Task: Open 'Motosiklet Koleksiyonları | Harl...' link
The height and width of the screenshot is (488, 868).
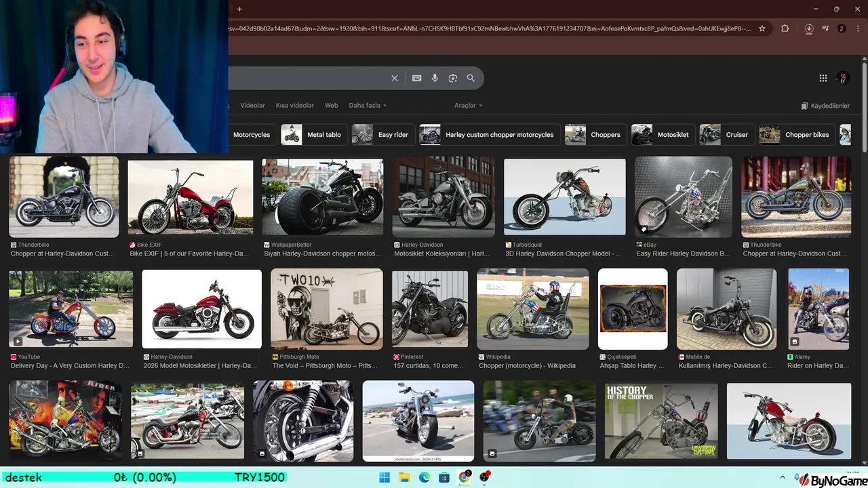Action: pyautogui.click(x=442, y=253)
